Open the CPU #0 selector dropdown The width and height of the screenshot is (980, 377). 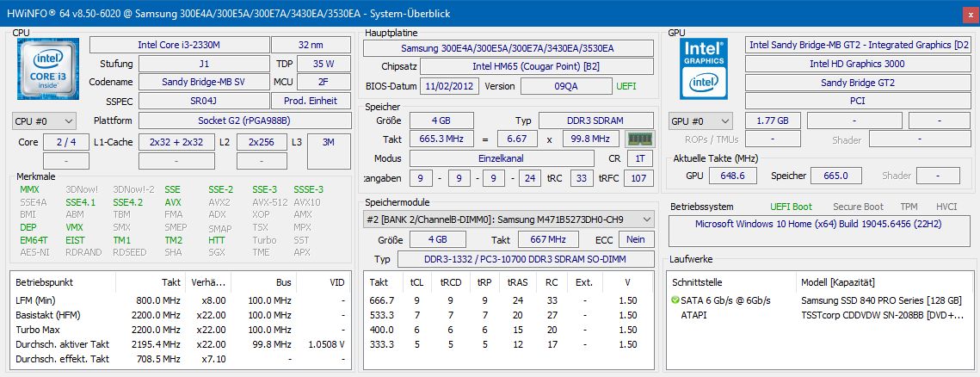[44, 121]
